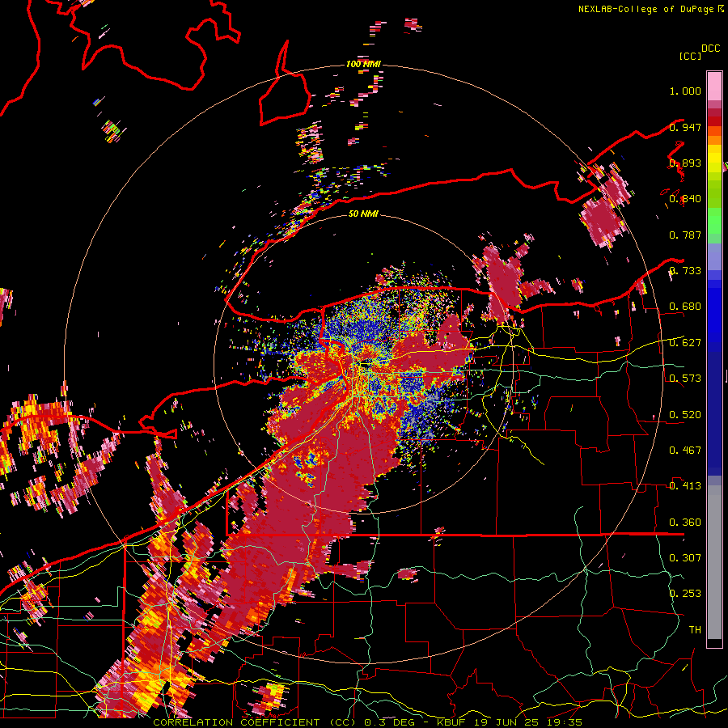Screen dimensions: 728x728
Task: Select the 0.627 scale value
Action: tap(685, 343)
